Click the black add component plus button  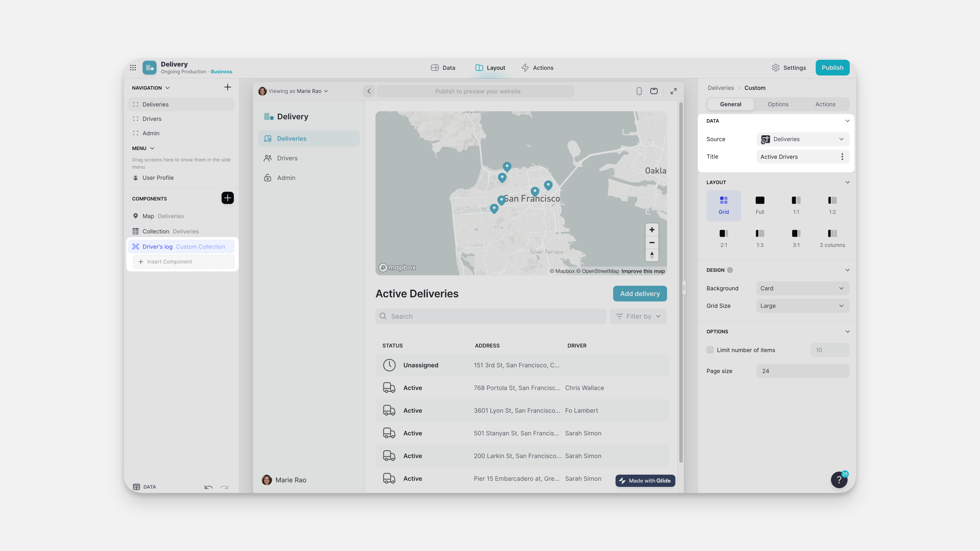point(227,198)
